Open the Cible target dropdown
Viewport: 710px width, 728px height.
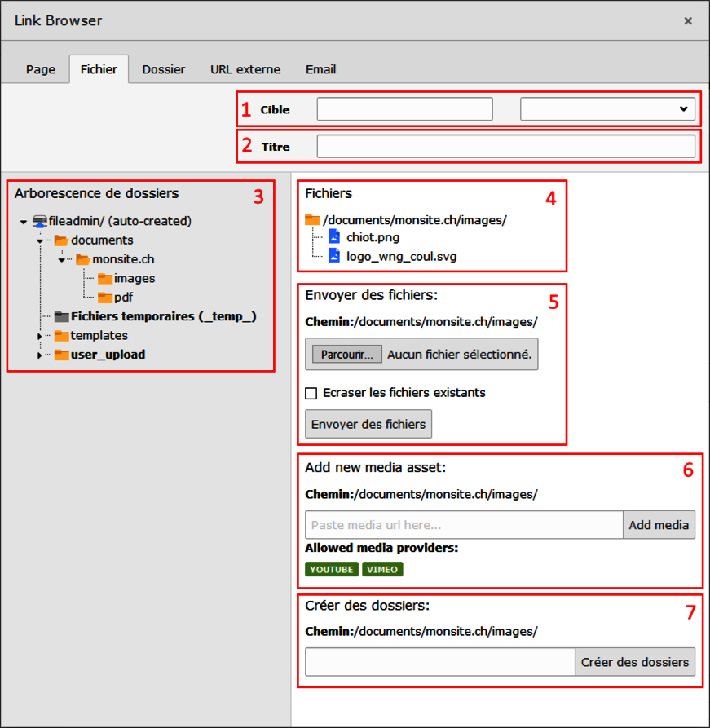click(607, 109)
